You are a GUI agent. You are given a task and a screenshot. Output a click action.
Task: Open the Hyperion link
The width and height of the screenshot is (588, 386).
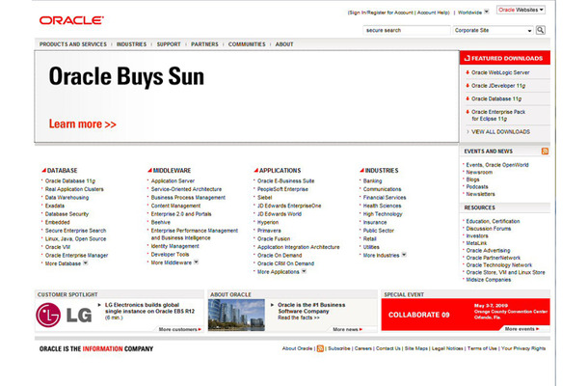coord(268,222)
